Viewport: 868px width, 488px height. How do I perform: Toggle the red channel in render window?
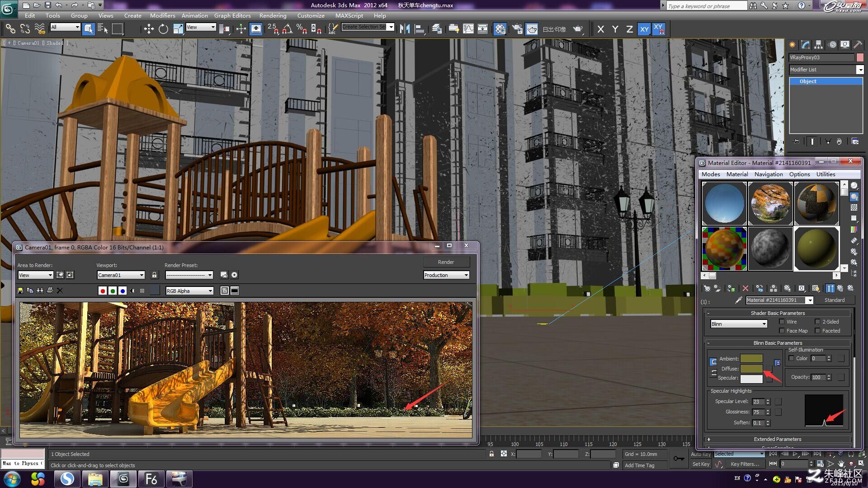103,291
